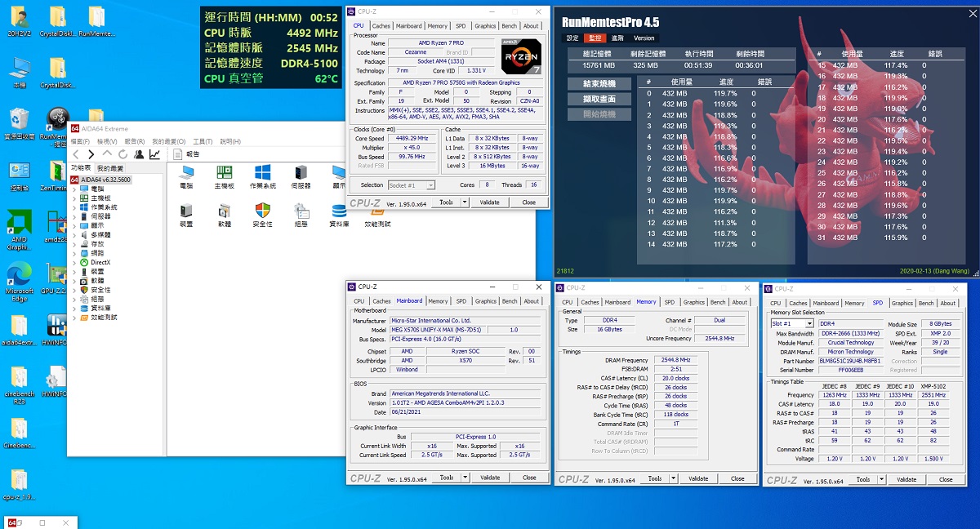Expand the DirectX tree node in AIDA64
Viewport: 980px width, 529px height.
pos(74,262)
